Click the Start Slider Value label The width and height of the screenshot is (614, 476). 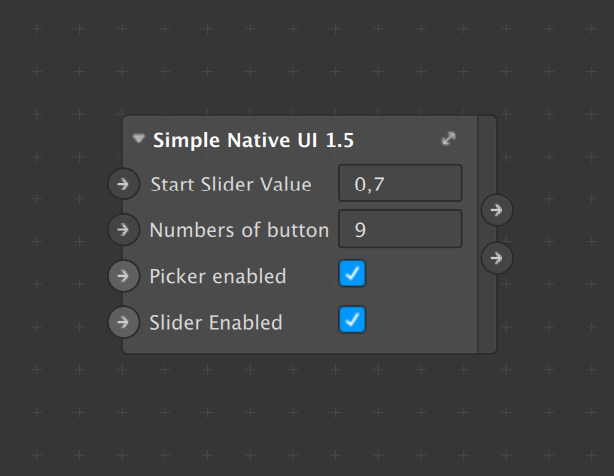tap(230, 184)
